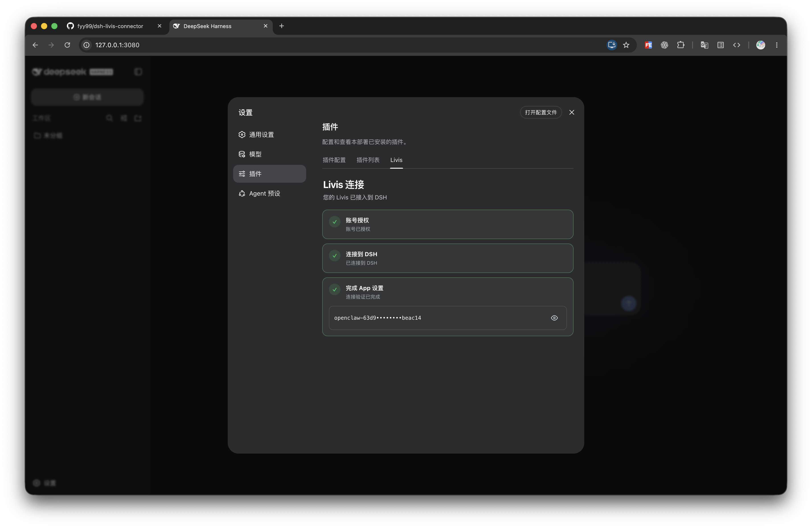Click the translate extension icon
This screenshot has height=528, width=812.
[704, 45]
